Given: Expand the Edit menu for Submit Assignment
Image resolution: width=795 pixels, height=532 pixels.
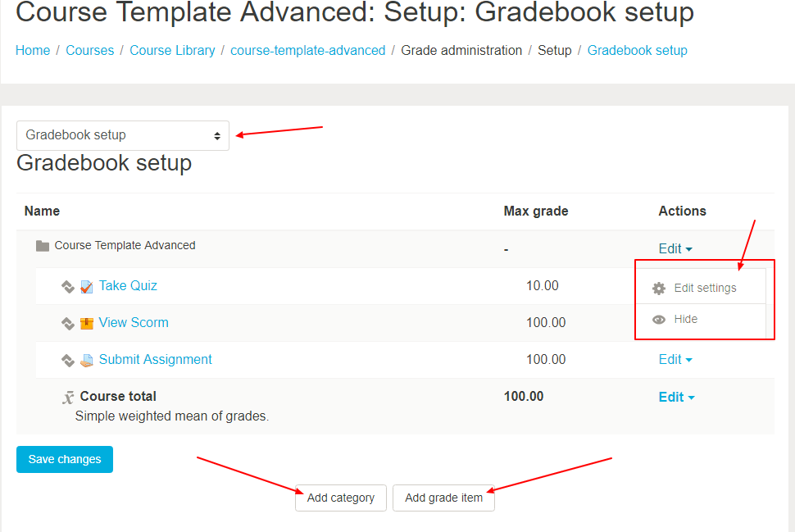Looking at the screenshot, I should click(x=675, y=360).
